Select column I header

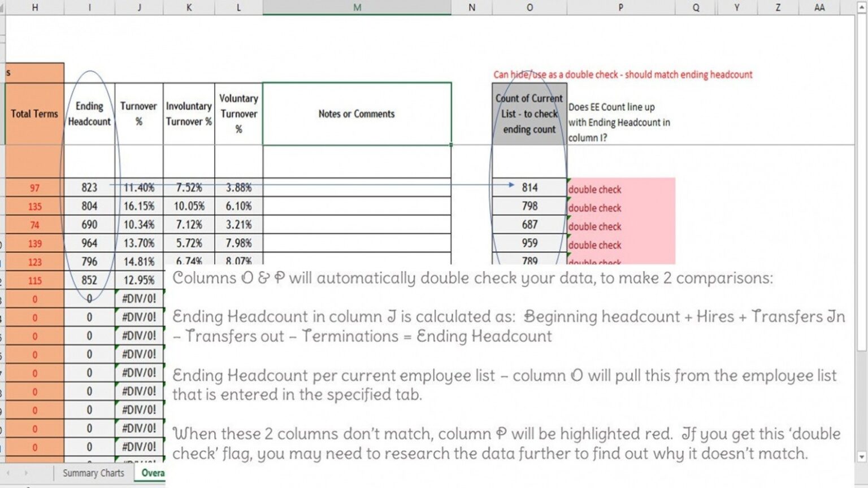pyautogui.click(x=89, y=8)
